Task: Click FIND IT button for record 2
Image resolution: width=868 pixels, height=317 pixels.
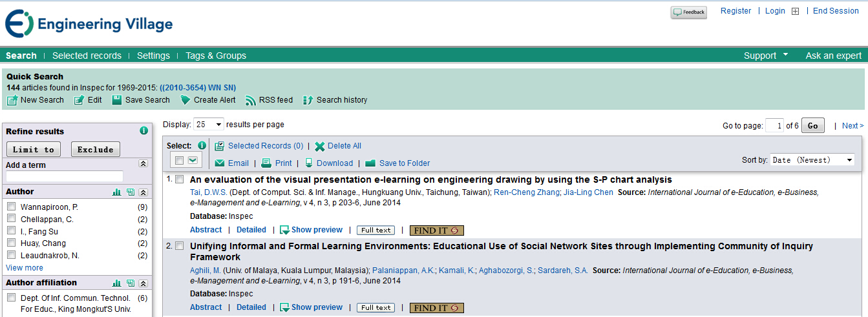Action: pyautogui.click(x=437, y=308)
